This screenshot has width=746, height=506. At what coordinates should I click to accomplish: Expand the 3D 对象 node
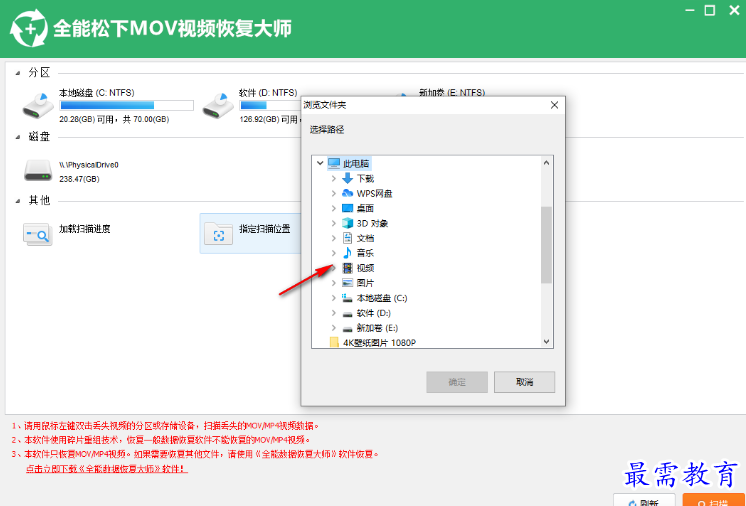tap(334, 223)
